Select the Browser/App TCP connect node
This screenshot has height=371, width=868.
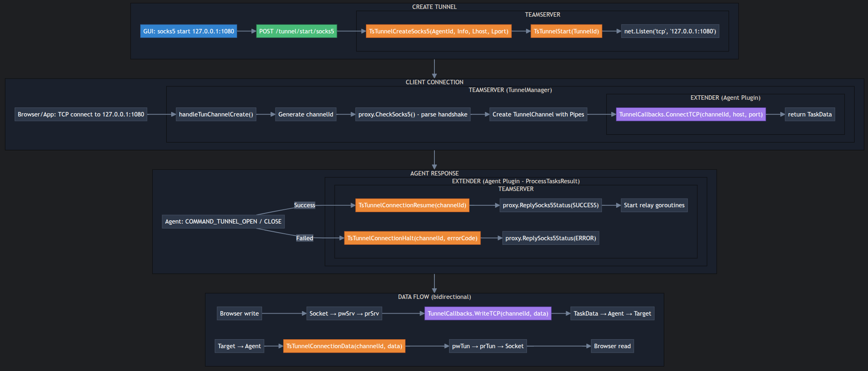[81, 114]
